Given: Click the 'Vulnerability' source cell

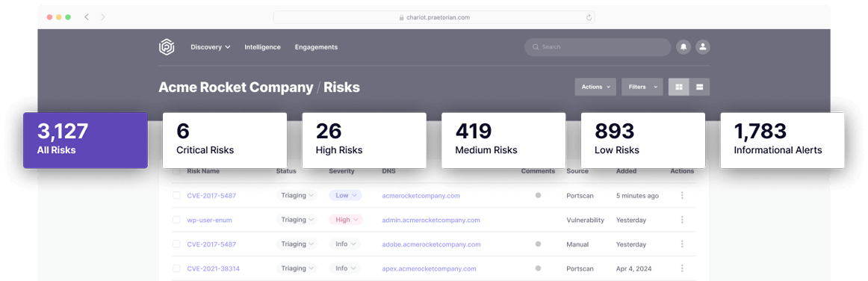Looking at the screenshot, I should [585, 220].
